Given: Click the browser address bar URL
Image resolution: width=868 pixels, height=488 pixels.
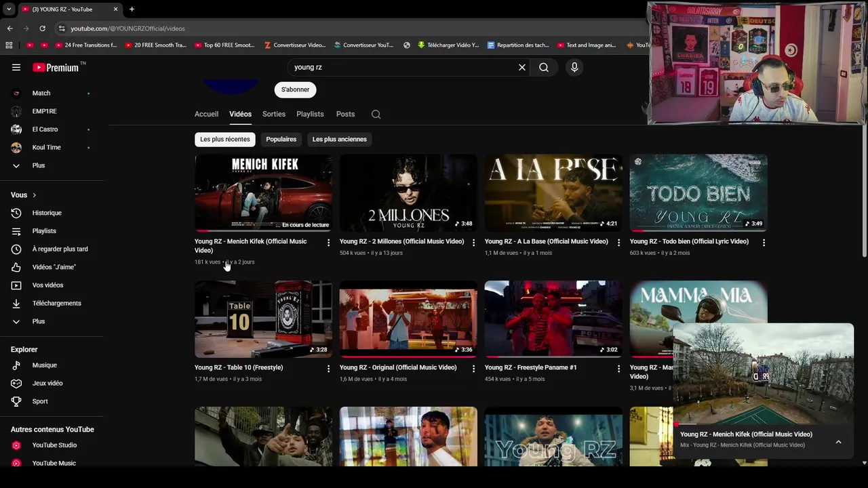Looking at the screenshot, I should pyautogui.click(x=127, y=28).
